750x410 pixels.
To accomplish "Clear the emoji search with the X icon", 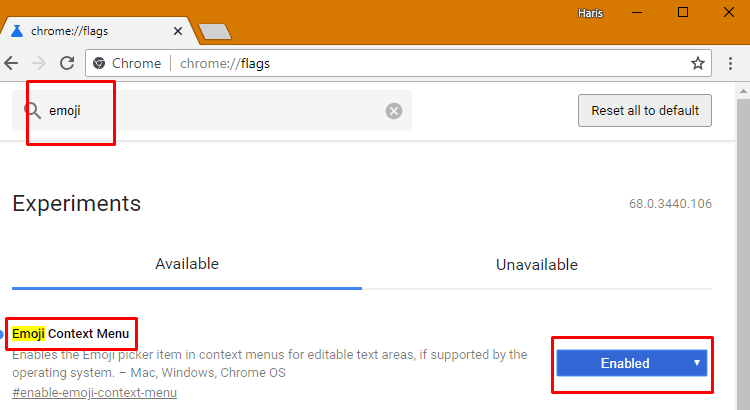I will [394, 111].
